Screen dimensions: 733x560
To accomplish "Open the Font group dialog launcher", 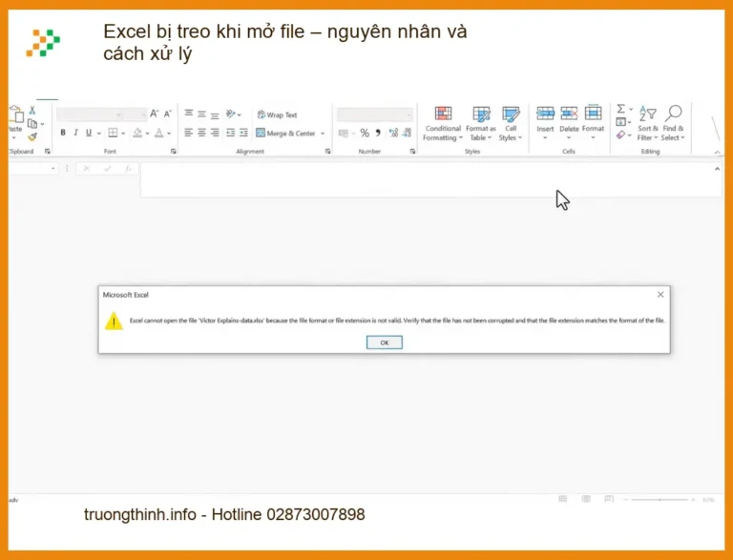I will [174, 151].
